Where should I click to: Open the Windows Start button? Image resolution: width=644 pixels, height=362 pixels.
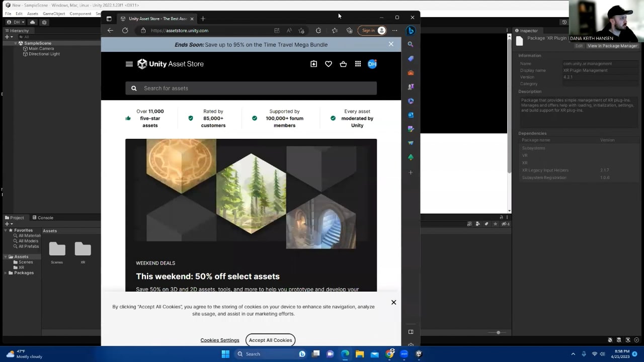(225, 354)
